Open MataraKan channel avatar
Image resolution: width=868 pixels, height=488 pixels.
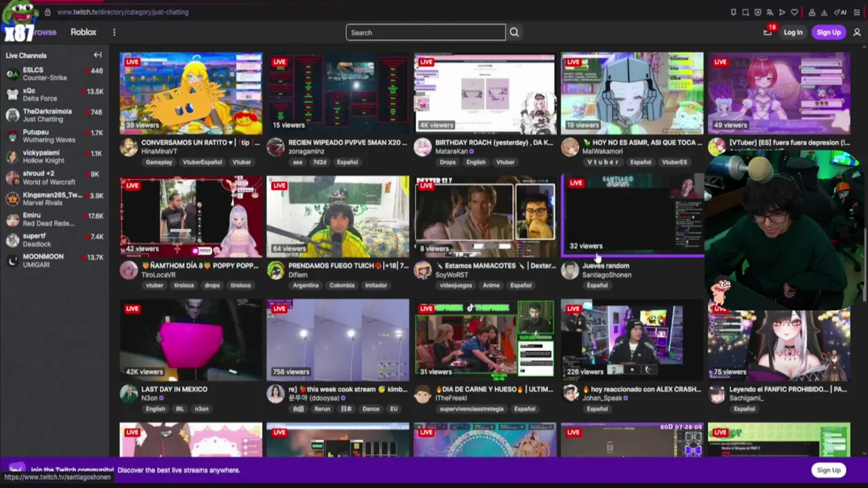point(422,147)
